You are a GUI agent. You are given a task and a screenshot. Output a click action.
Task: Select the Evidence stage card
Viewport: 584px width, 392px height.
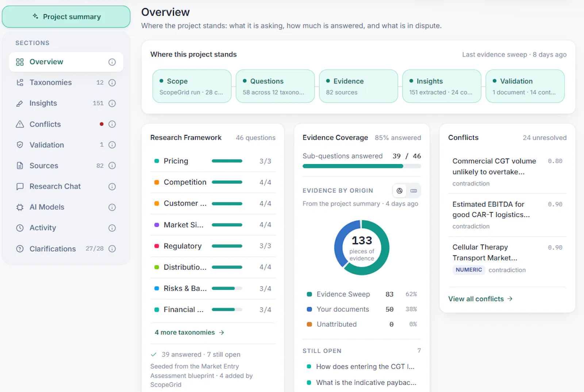tap(358, 86)
